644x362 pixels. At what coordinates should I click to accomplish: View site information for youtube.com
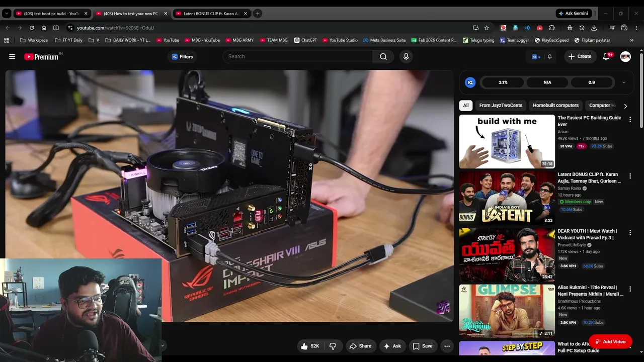[x=70, y=28]
